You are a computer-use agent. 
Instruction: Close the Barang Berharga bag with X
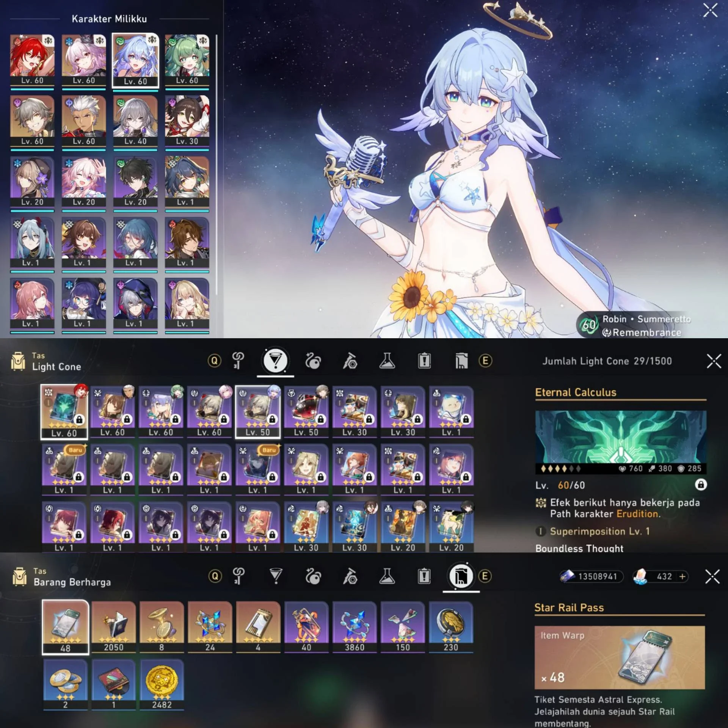pos(712,577)
